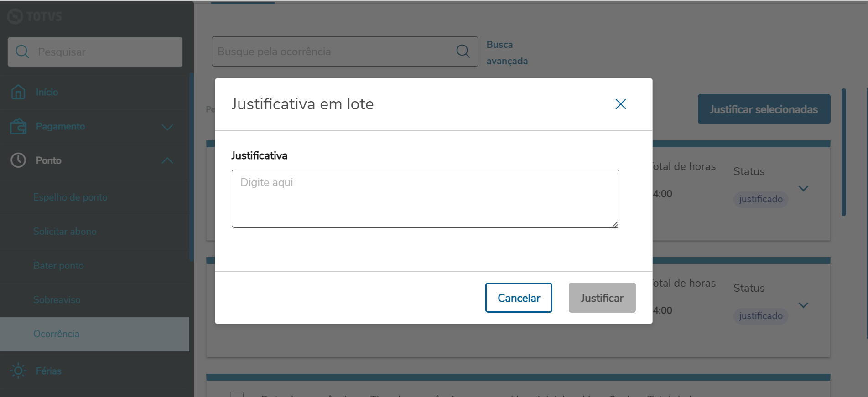
Task: Click the Férias sun icon
Action: (18, 371)
